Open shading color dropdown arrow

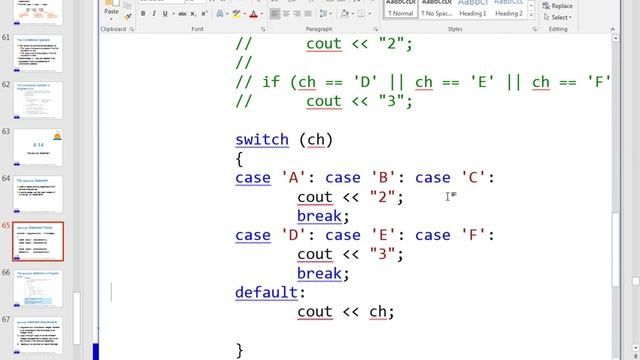[352, 14]
